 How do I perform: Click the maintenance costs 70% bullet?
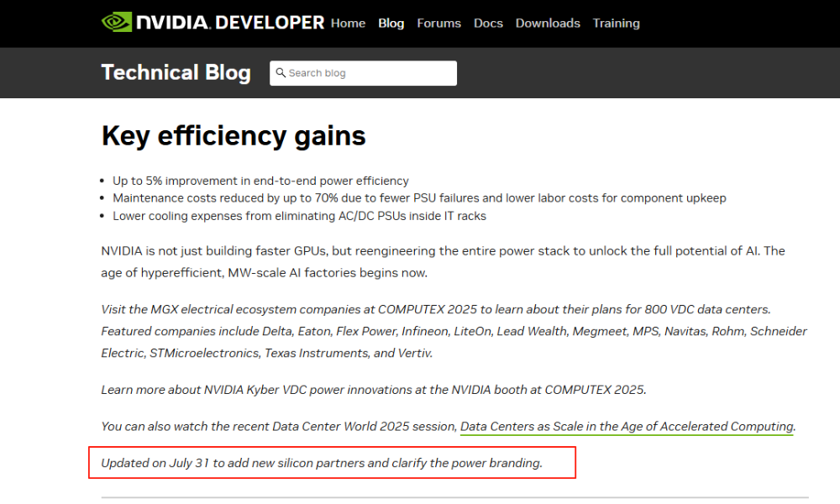(x=419, y=198)
